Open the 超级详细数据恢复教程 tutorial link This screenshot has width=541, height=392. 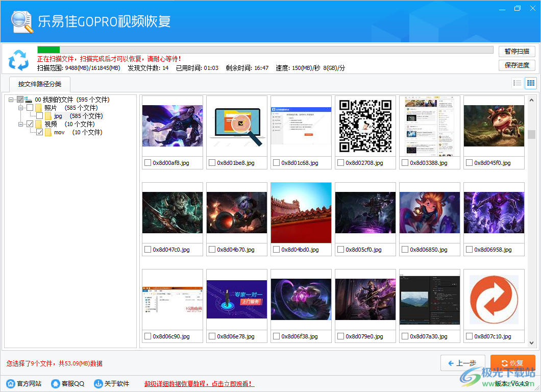tap(199, 384)
